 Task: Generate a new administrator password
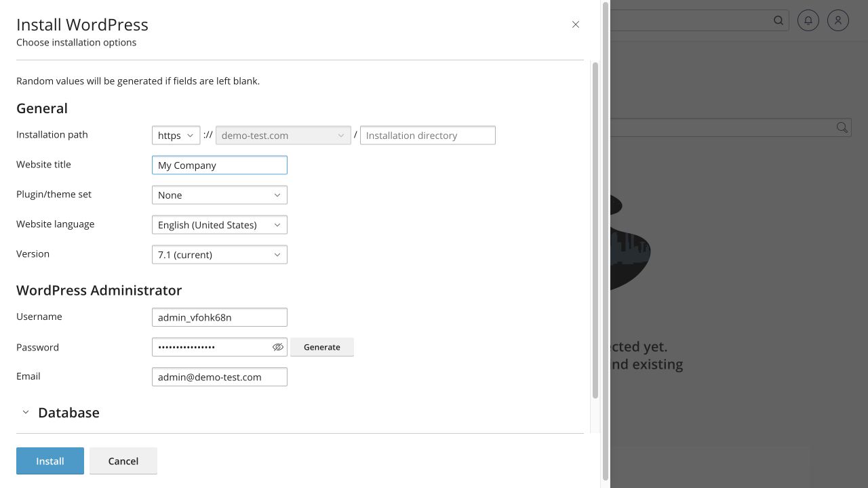(x=322, y=347)
